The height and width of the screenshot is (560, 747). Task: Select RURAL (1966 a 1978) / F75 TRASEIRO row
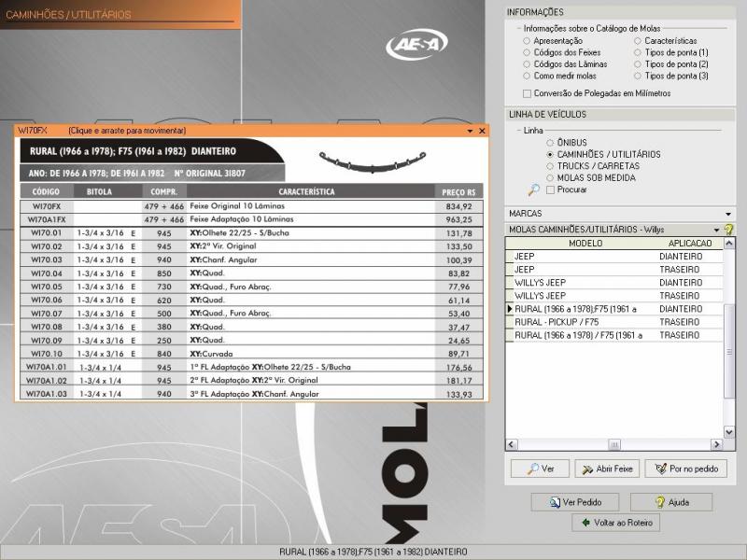click(x=614, y=335)
